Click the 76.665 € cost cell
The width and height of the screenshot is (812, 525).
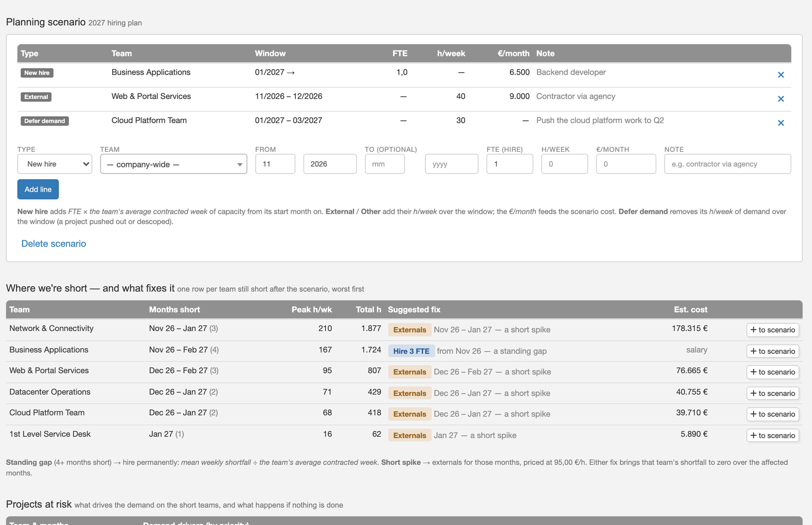692,371
